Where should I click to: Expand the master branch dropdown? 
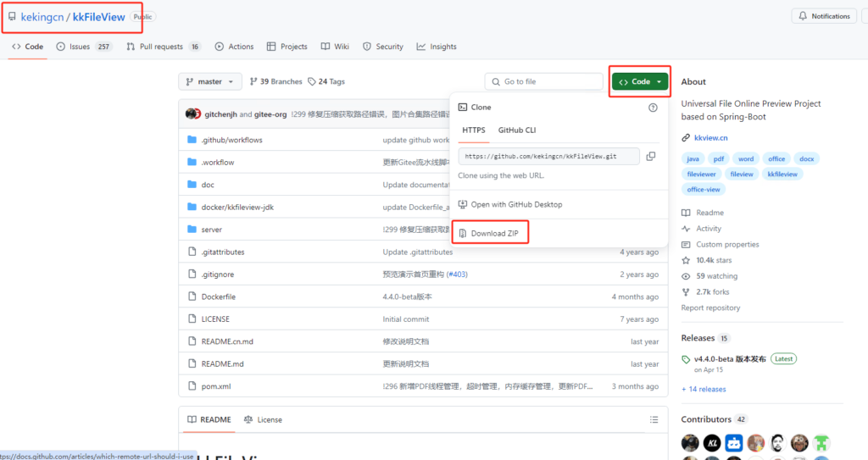[x=209, y=81]
